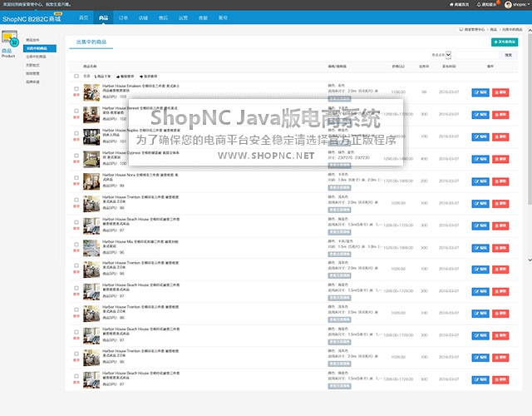Image resolution: width=532 pixels, height=416 pixels.
Task: Check the Harbor House Naples row checkbox
Action: 76,133
